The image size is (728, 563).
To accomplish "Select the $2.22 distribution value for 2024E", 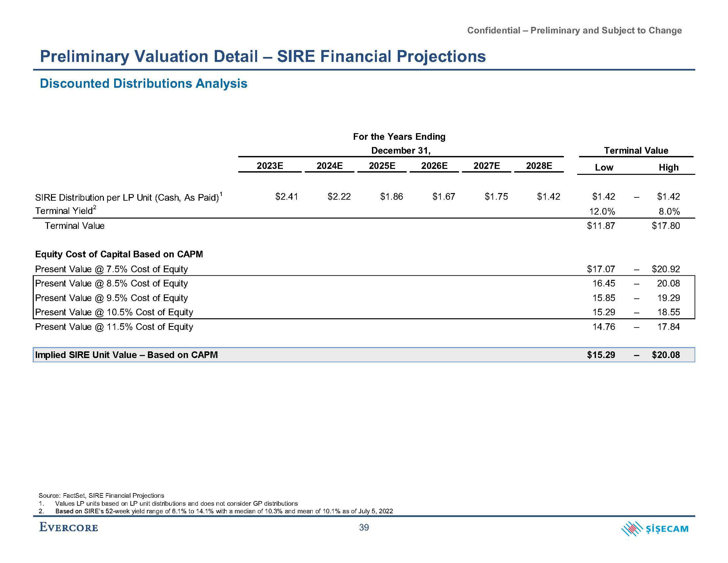I will (x=339, y=197).
